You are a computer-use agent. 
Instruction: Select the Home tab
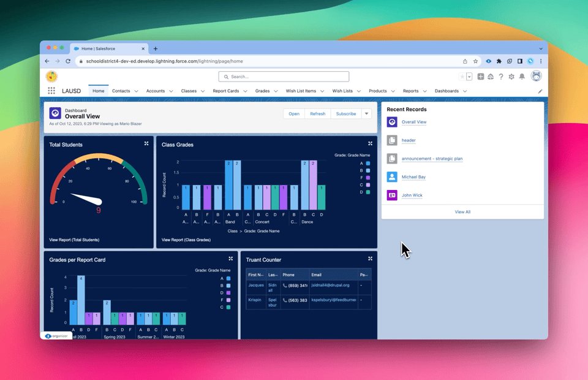pos(98,91)
